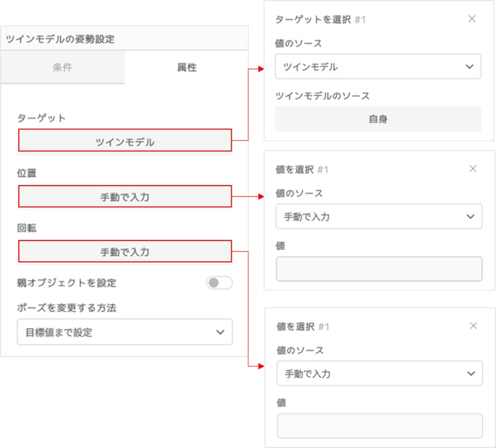Close the ターゲットを選択 #1 panel
This screenshot has width=496, height=448.
[x=472, y=19]
